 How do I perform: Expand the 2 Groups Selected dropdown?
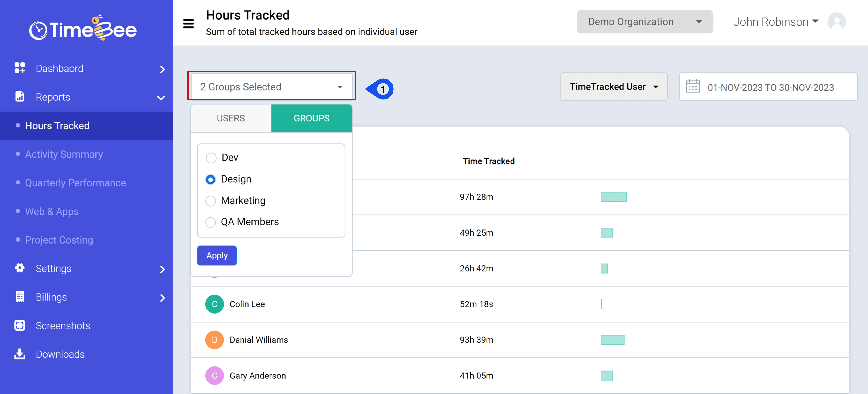tap(271, 87)
